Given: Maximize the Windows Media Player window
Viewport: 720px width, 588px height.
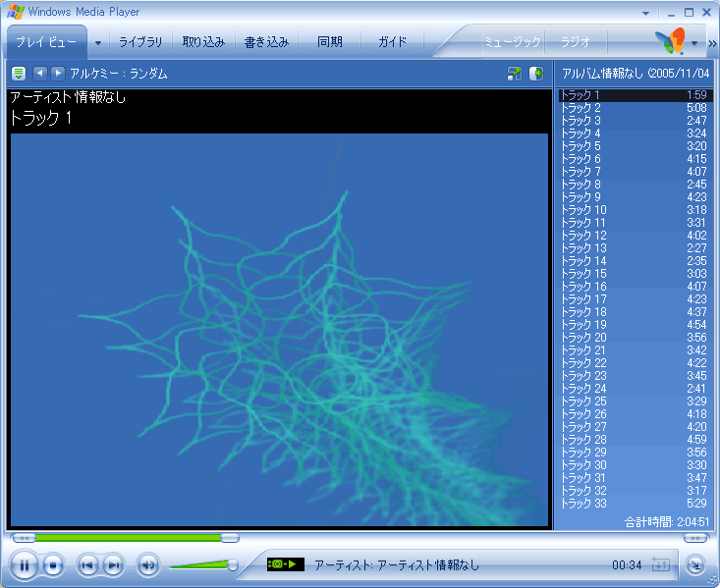Looking at the screenshot, I should (x=689, y=13).
